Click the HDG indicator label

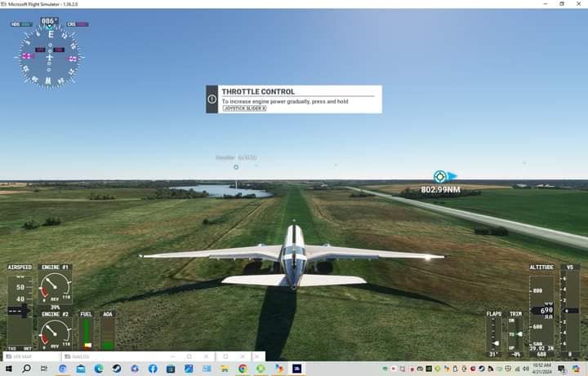coord(21,24)
